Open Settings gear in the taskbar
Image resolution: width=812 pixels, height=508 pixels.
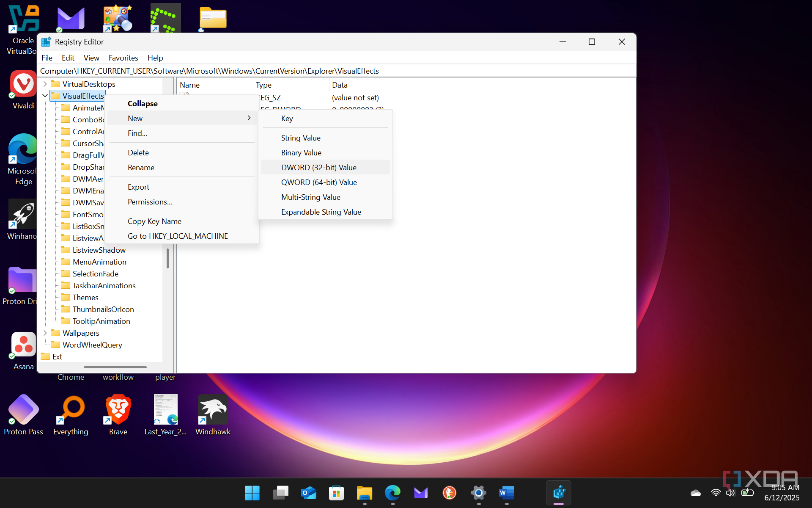[x=478, y=493]
